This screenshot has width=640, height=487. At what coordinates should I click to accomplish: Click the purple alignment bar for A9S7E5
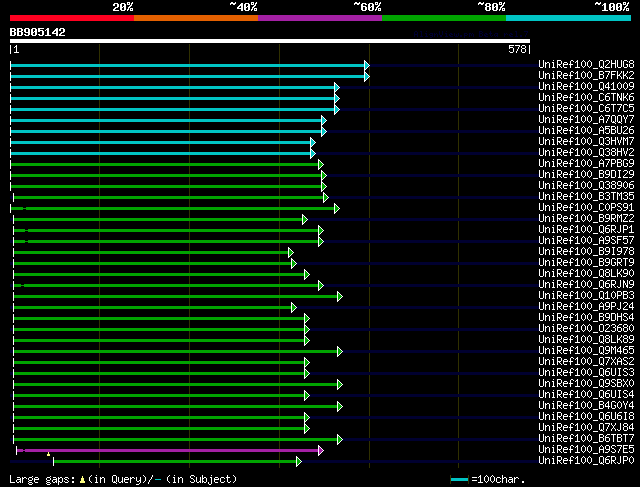[x=168, y=451]
